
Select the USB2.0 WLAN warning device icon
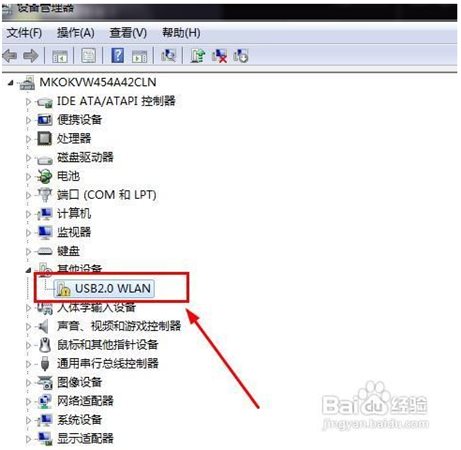[63, 289]
